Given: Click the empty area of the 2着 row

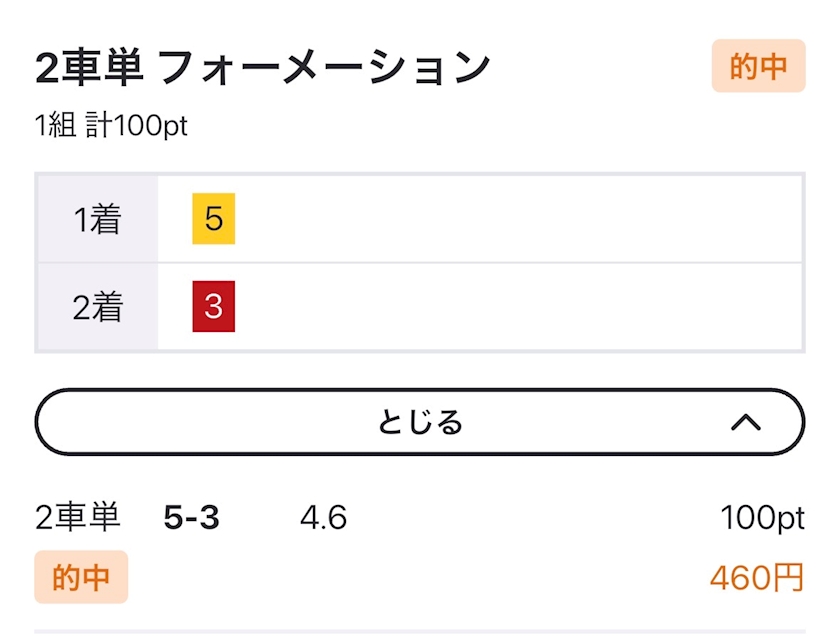Looking at the screenshot, I should (519, 307).
